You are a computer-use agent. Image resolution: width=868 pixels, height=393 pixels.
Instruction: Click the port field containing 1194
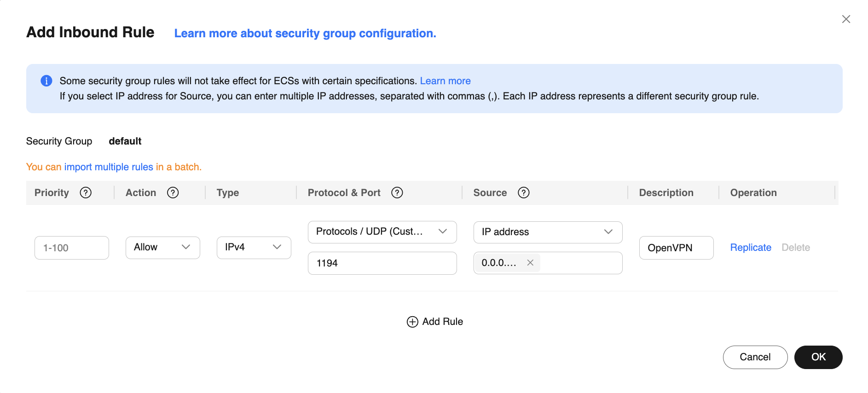[382, 263]
